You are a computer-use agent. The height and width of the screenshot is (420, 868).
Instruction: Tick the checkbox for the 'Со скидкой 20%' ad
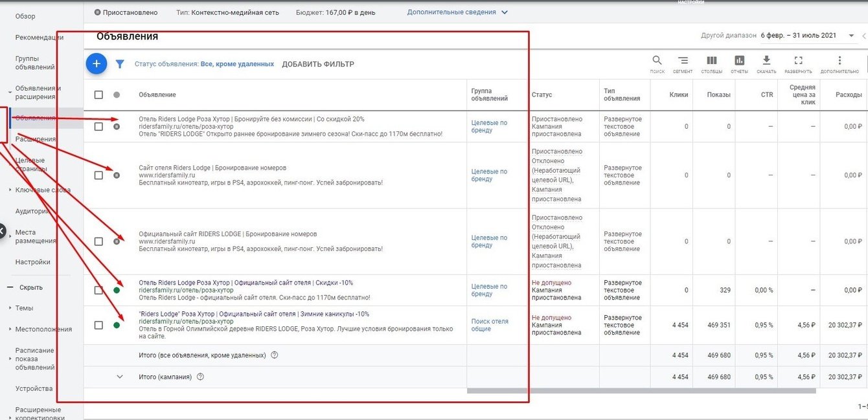[x=98, y=126]
